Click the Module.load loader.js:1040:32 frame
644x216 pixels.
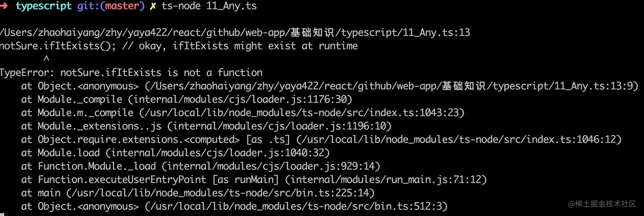175,153
